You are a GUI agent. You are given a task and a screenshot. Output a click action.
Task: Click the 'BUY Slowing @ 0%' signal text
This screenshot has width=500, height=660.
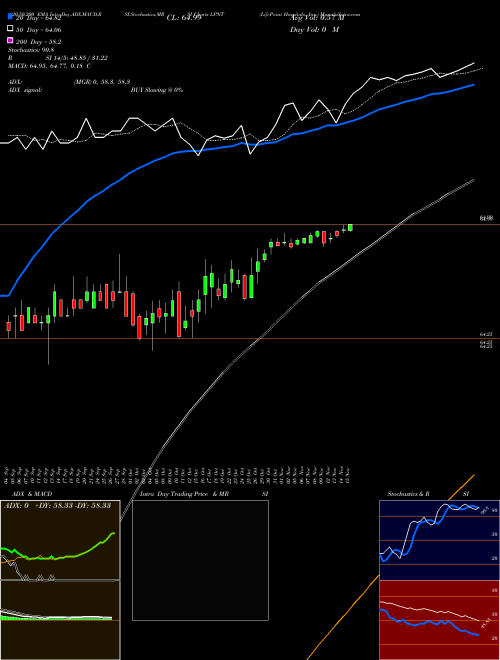click(x=157, y=90)
